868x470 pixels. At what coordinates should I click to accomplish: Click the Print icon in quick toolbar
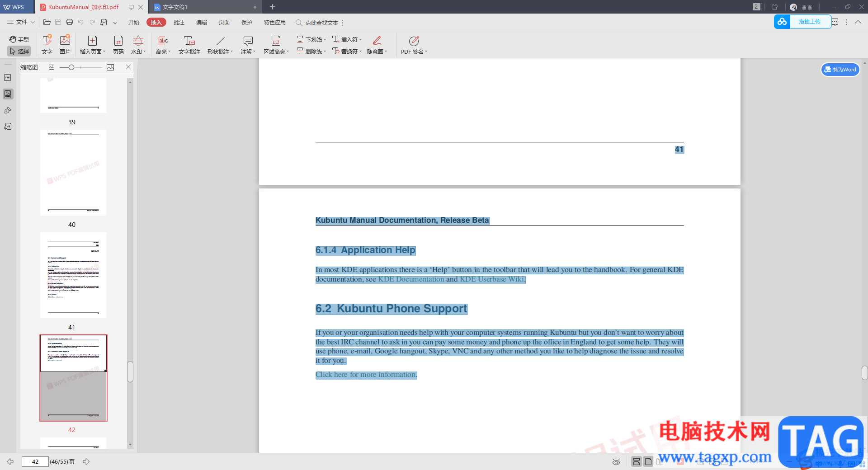(69, 22)
